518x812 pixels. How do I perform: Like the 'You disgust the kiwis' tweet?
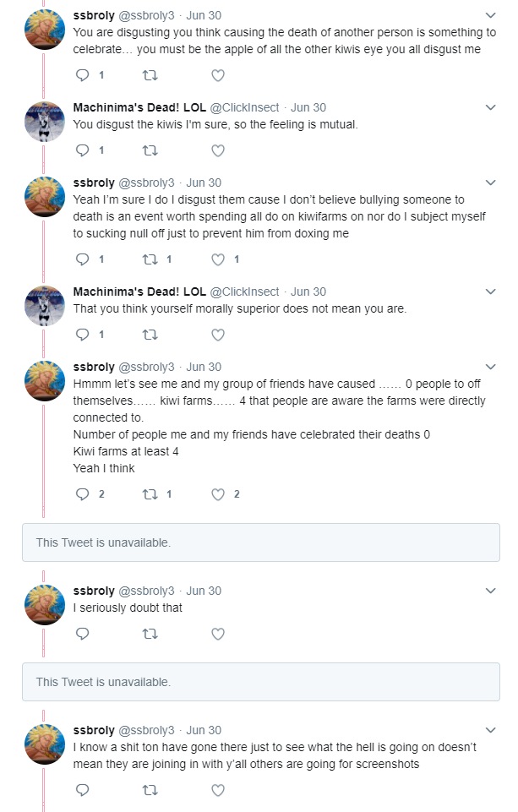click(218, 150)
